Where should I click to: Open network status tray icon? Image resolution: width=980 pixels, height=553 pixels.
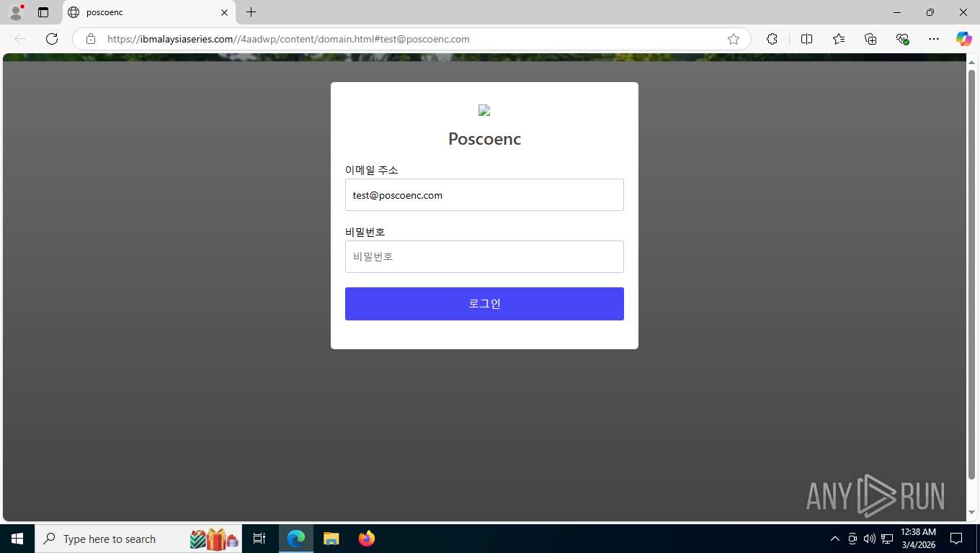887,539
